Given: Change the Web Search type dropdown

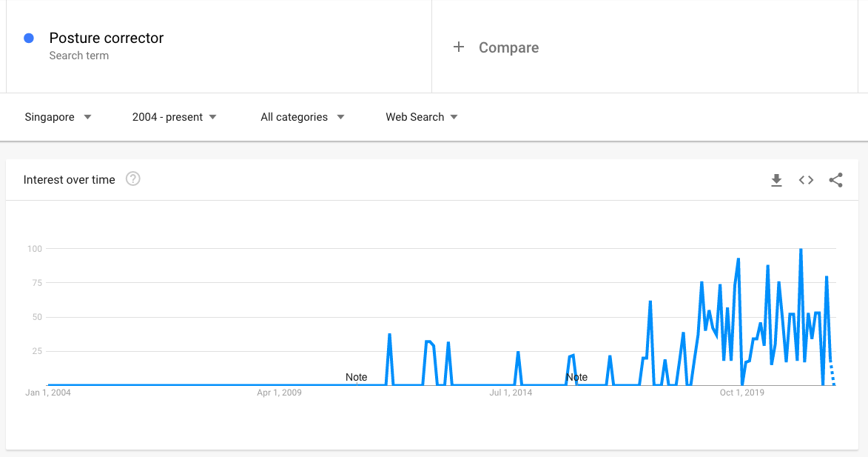Looking at the screenshot, I should pos(422,117).
